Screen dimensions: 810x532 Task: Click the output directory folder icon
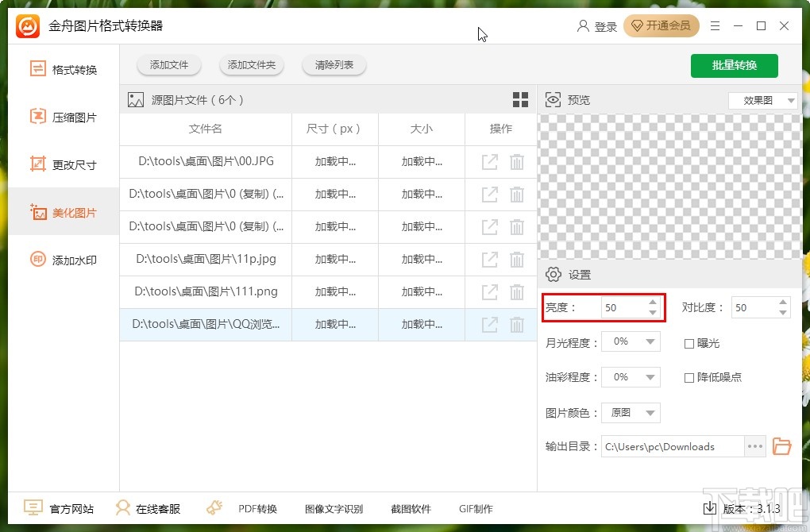[x=781, y=446]
